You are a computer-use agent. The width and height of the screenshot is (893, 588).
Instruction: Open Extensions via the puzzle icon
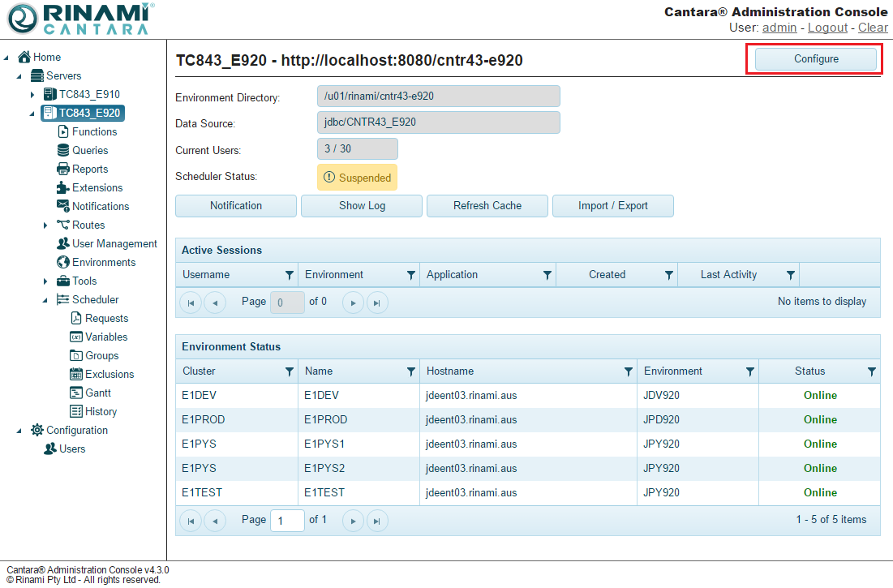63,187
